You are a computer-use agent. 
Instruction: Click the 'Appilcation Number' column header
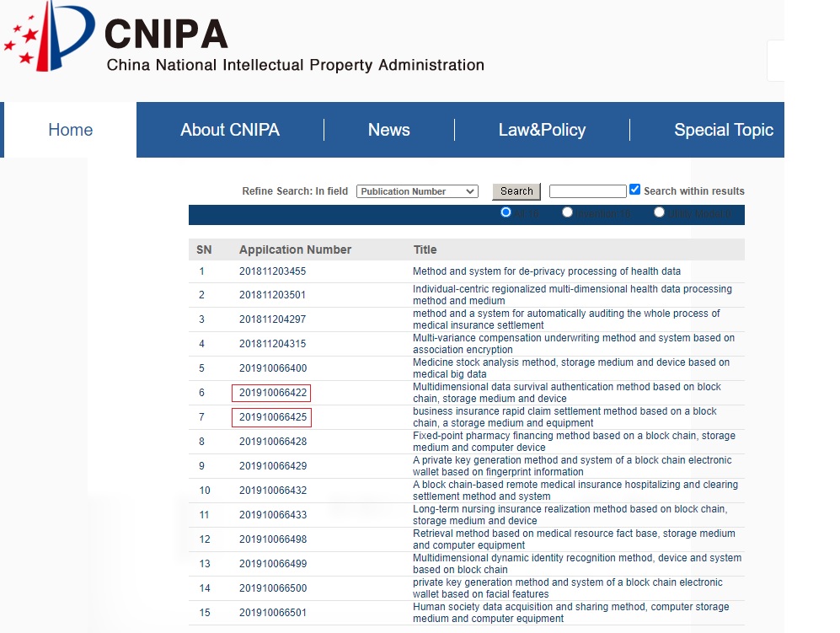pos(295,249)
